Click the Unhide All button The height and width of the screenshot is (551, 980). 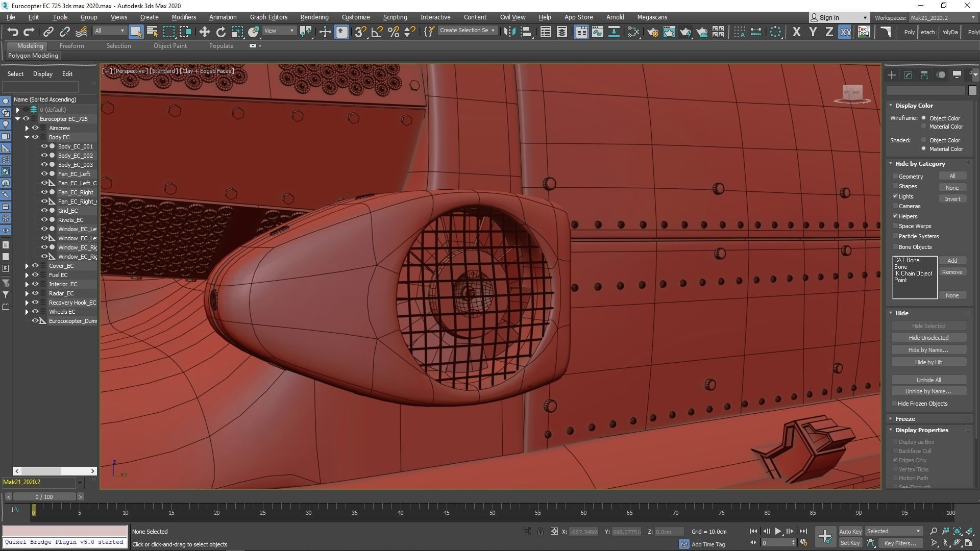click(x=928, y=380)
